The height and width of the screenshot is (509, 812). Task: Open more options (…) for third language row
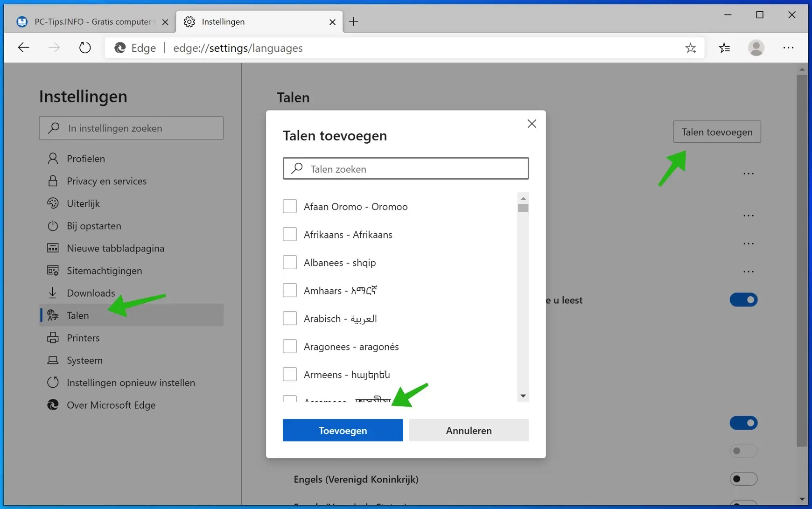[749, 244]
